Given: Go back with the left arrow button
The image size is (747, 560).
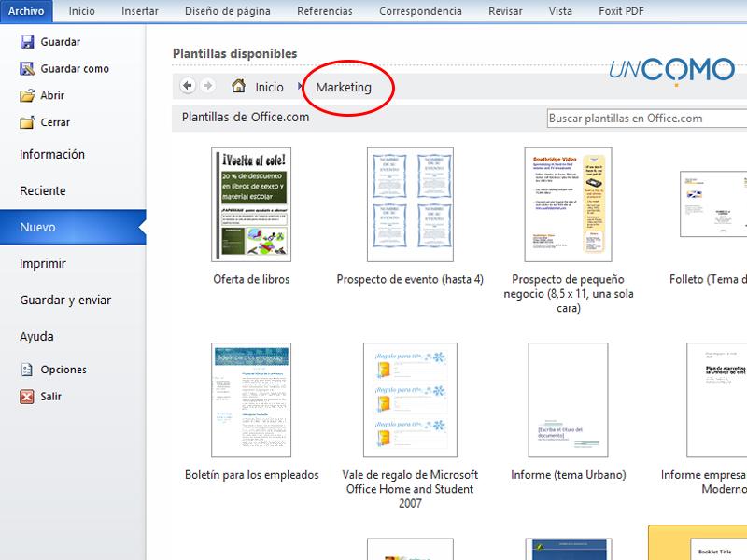Looking at the screenshot, I should pyautogui.click(x=188, y=86).
